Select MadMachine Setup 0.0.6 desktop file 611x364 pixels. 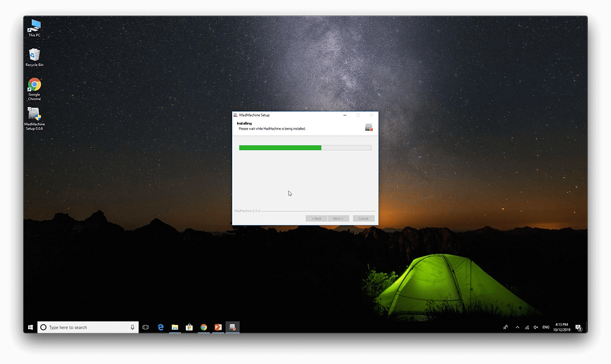[34, 118]
